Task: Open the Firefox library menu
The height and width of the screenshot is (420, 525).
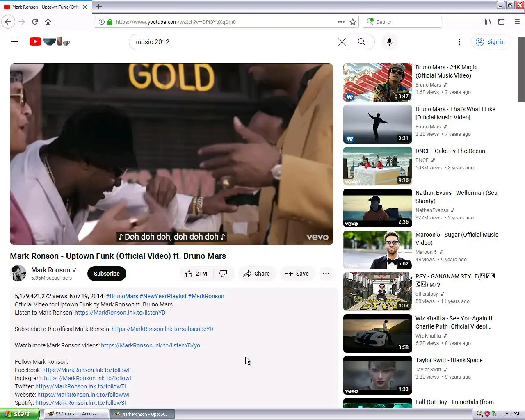Action: (488, 22)
